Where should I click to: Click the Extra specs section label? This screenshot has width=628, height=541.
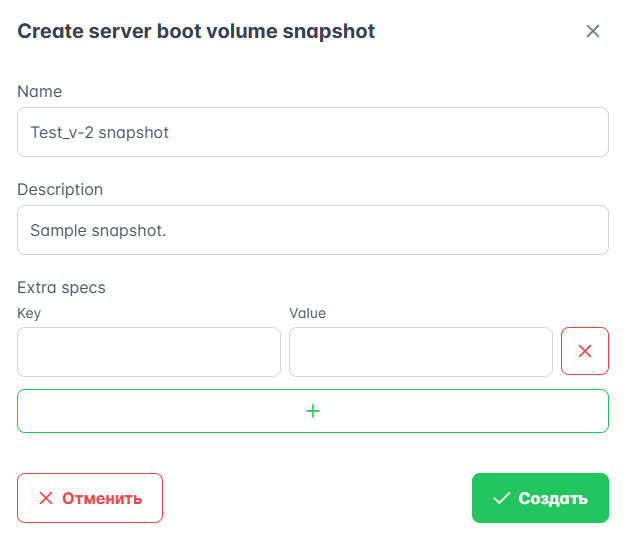61,287
